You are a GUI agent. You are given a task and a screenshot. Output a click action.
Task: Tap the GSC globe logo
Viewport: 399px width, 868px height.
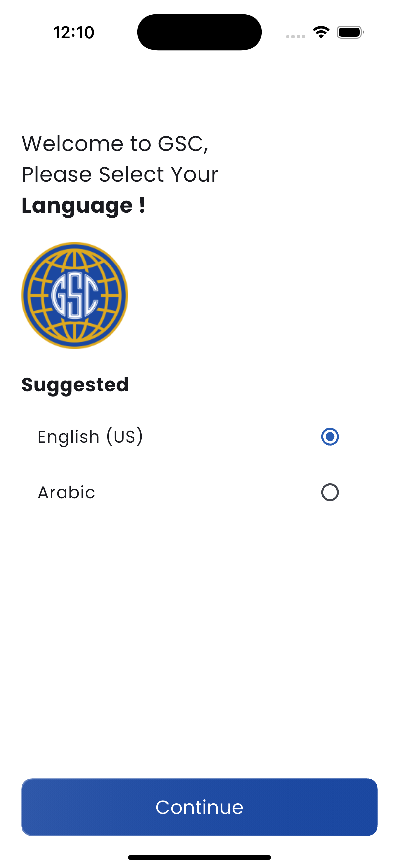[x=75, y=295]
